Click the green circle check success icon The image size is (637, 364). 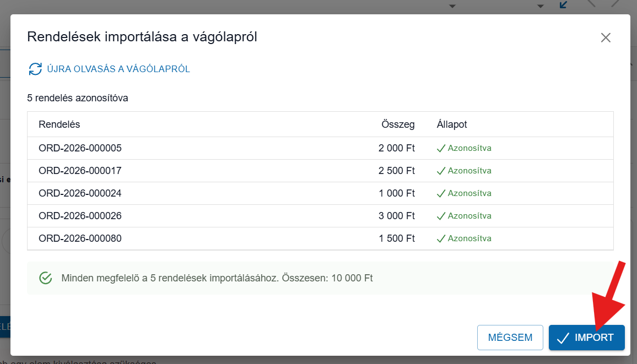pos(46,278)
